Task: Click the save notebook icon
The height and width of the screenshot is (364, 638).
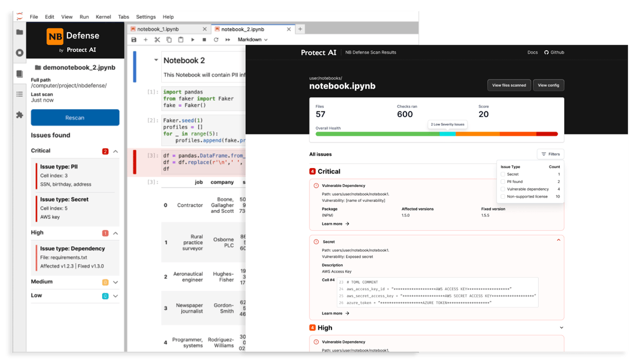Action: pyautogui.click(x=134, y=40)
